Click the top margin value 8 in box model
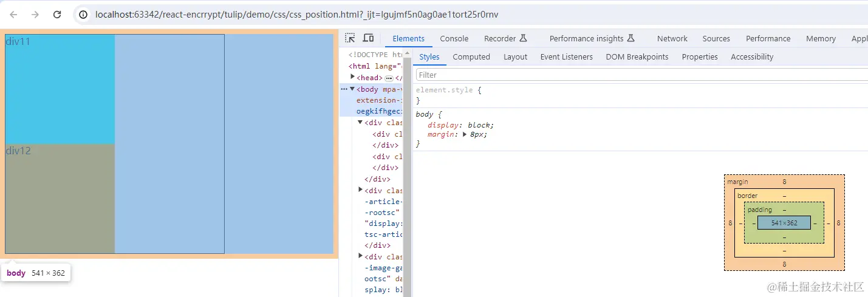 click(784, 182)
